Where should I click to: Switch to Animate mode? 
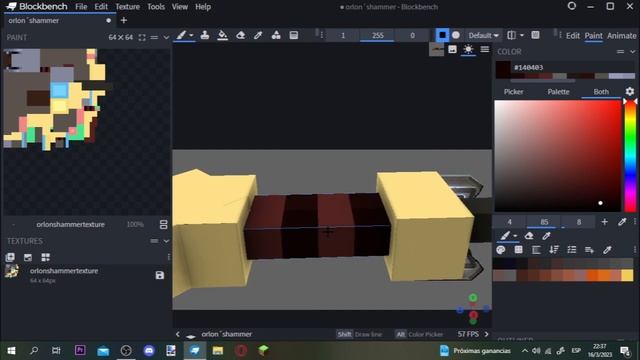622,36
